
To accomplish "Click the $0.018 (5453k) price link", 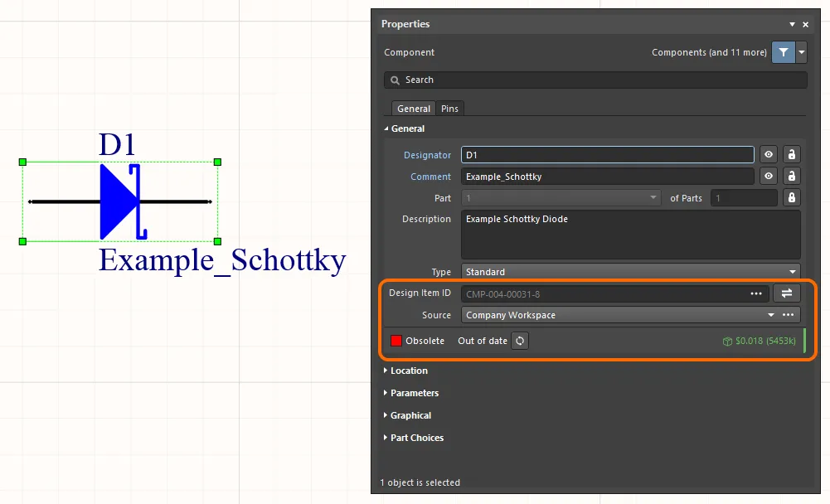I will point(759,341).
